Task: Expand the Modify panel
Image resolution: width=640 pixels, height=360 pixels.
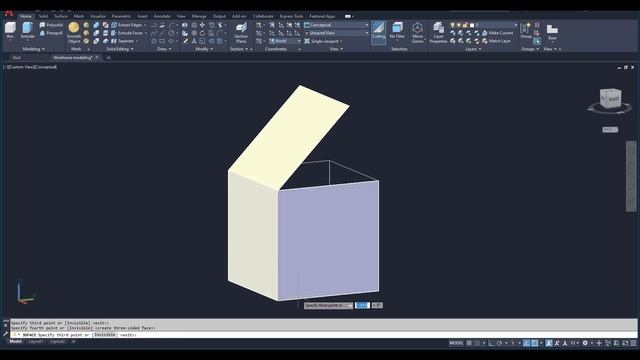Action: coord(204,49)
